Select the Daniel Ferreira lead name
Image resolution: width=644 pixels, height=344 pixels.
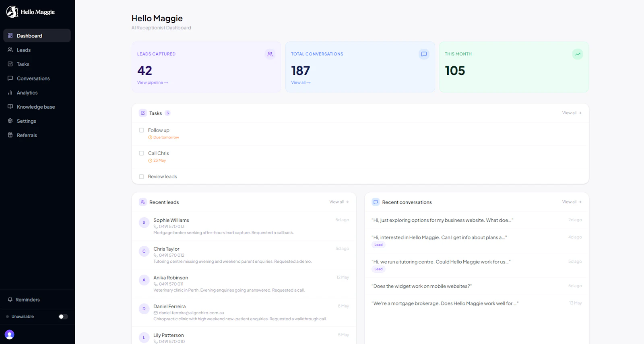click(x=169, y=307)
